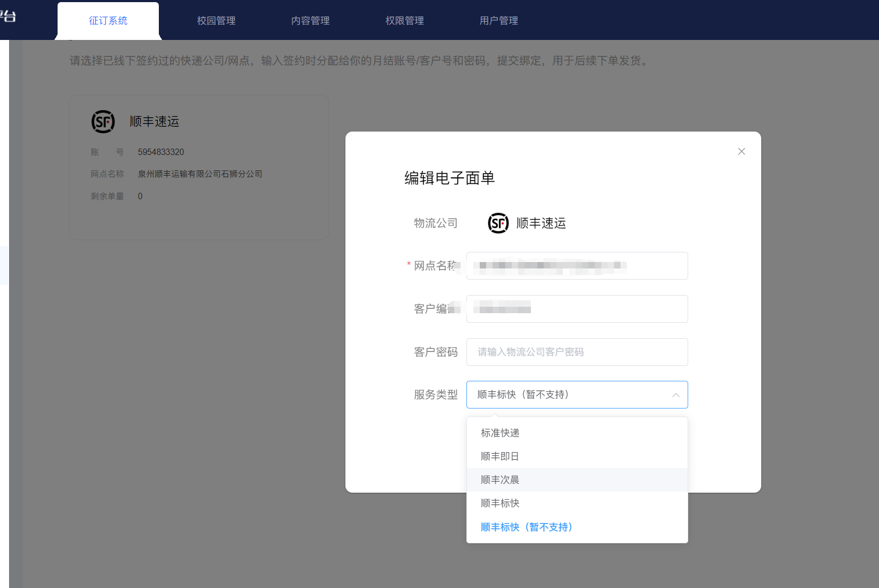Click the 顺丰速运 card title
Image resolution: width=879 pixels, height=588 pixels.
[155, 121]
